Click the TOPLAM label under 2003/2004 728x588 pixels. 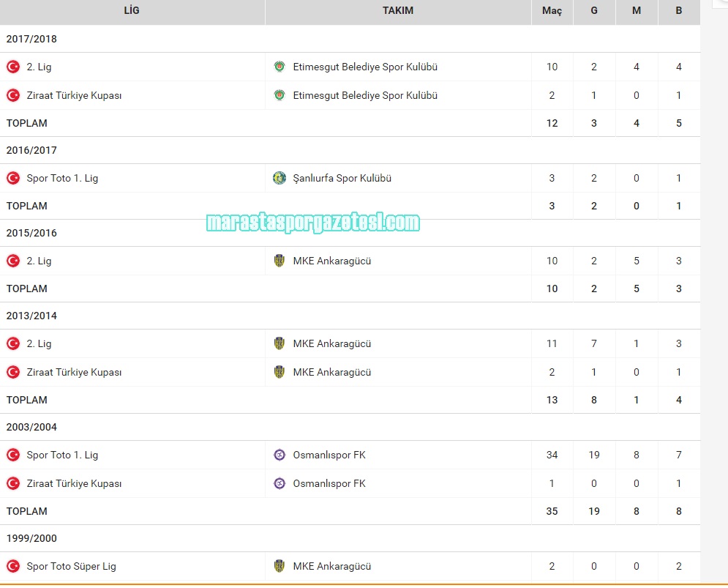(27, 511)
